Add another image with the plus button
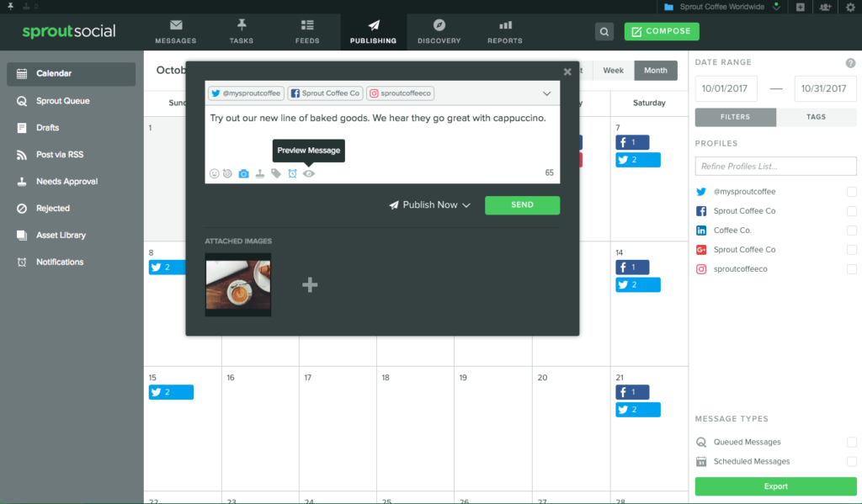Viewport: 862px width, 504px height. coord(310,284)
